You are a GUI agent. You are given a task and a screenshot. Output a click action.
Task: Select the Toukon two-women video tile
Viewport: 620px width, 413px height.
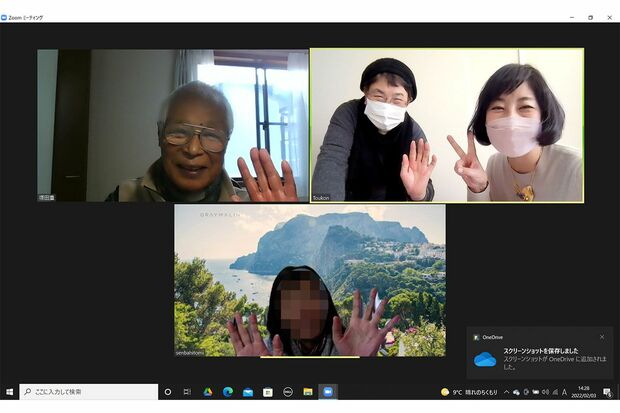tap(447, 125)
